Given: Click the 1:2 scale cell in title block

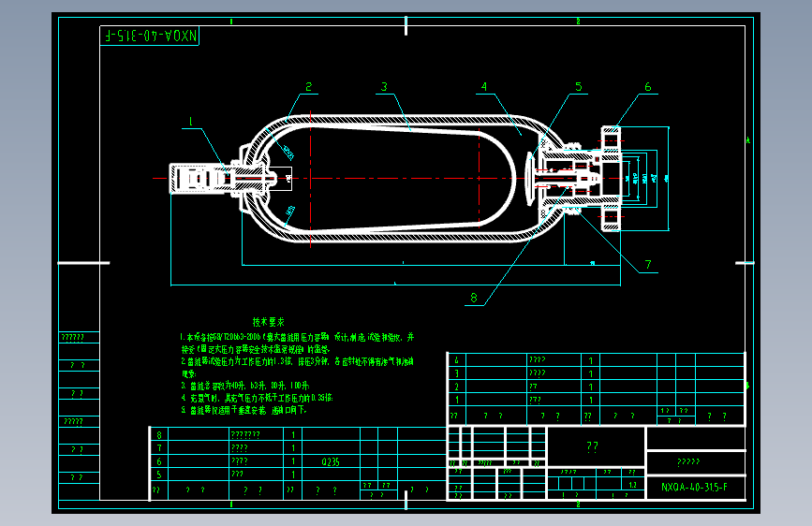Looking at the screenshot, I should (x=632, y=485).
